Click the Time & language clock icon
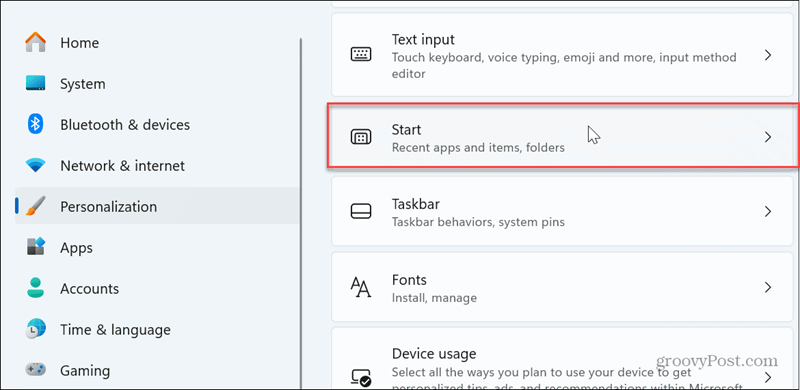This screenshot has height=390, width=800. pyautogui.click(x=36, y=329)
